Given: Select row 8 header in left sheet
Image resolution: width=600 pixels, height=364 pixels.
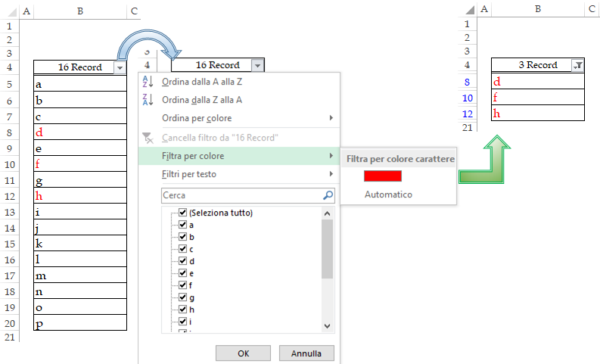Looking at the screenshot, I should click(9, 132).
